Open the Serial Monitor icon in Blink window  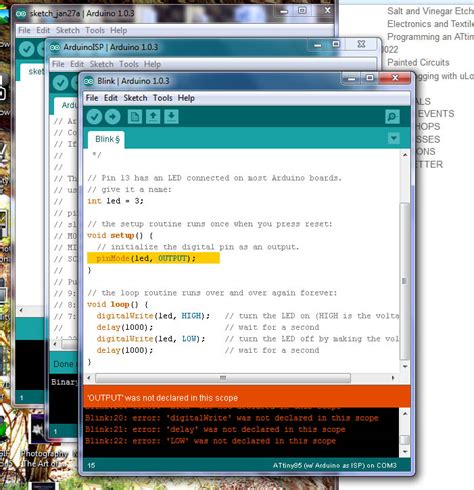click(x=392, y=117)
